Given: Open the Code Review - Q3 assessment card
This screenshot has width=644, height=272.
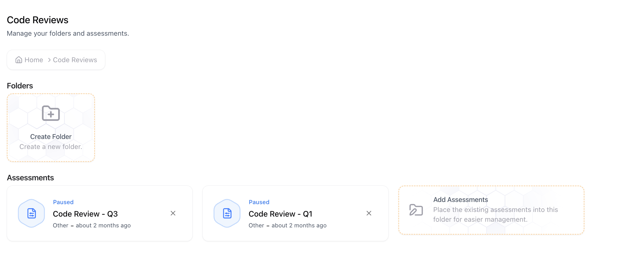Looking at the screenshot, I should 100,213.
